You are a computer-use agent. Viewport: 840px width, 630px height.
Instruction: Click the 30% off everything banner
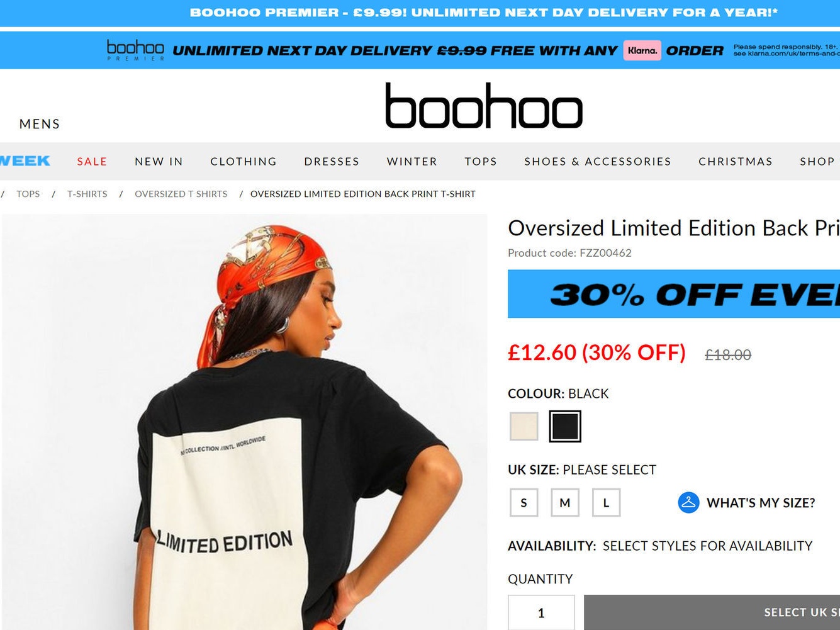point(674,294)
